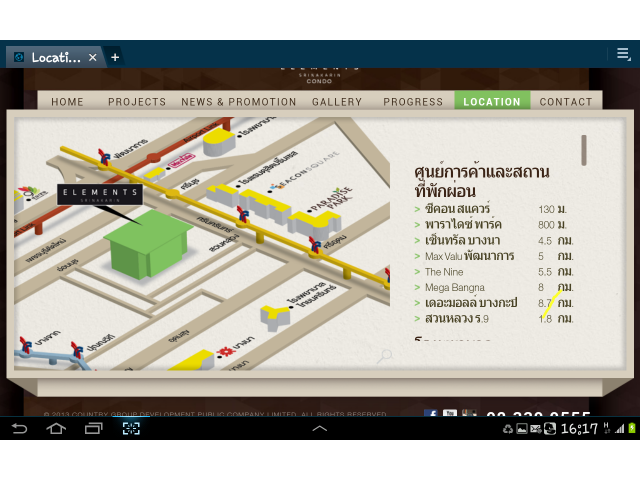The width and height of the screenshot is (640, 480).
Task: Click the copyright Country Group Development text
Action: [x=215, y=413]
